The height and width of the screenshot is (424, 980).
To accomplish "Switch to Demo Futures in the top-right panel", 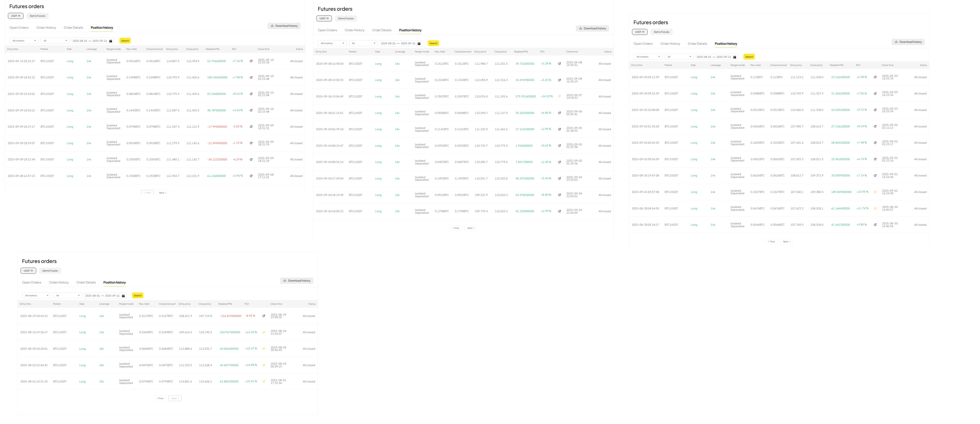I will point(661,32).
